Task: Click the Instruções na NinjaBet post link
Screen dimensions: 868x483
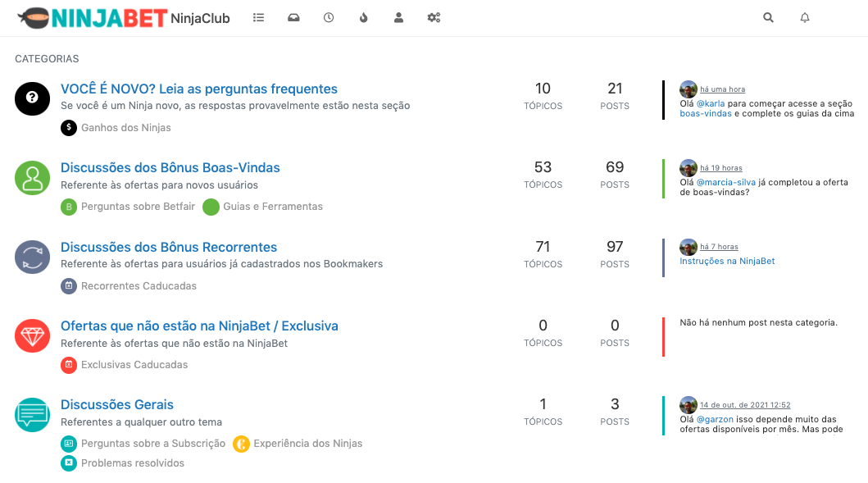Action: (x=727, y=261)
